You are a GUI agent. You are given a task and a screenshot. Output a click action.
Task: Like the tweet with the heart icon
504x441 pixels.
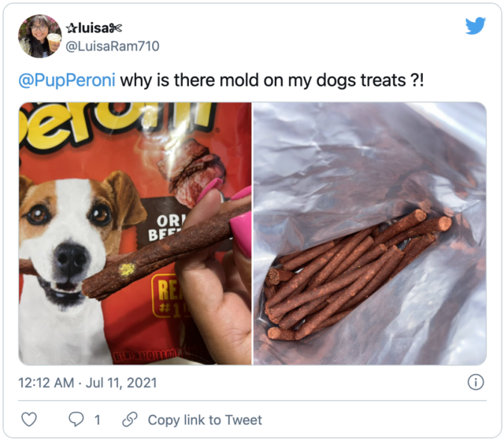click(x=29, y=419)
